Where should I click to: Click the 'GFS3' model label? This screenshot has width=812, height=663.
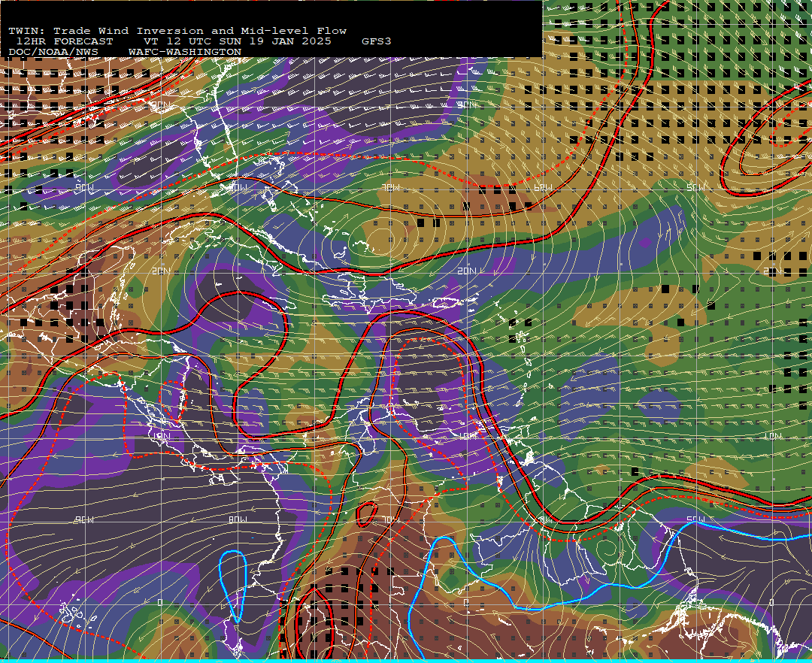point(377,41)
